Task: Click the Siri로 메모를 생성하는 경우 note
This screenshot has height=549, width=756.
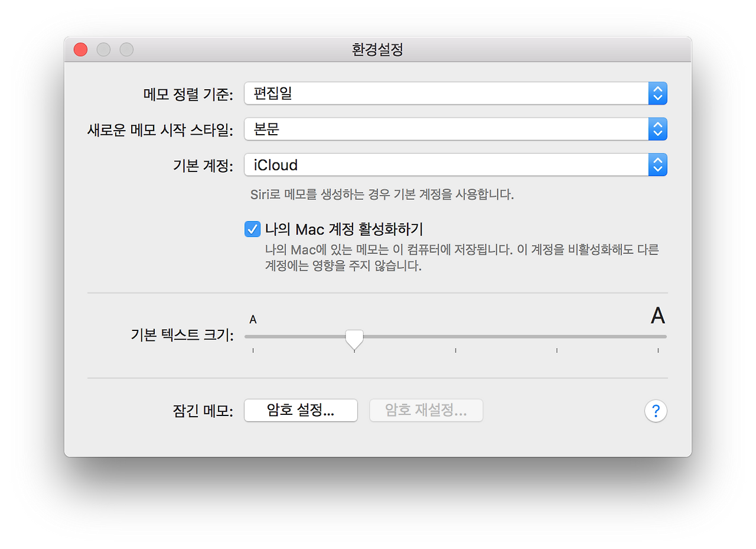Action: coord(382,194)
